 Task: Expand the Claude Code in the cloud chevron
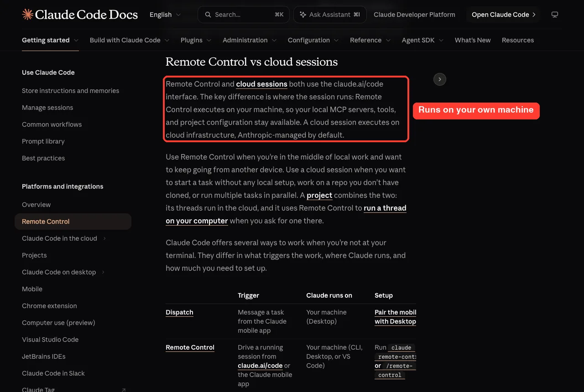pyautogui.click(x=104, y=238)
